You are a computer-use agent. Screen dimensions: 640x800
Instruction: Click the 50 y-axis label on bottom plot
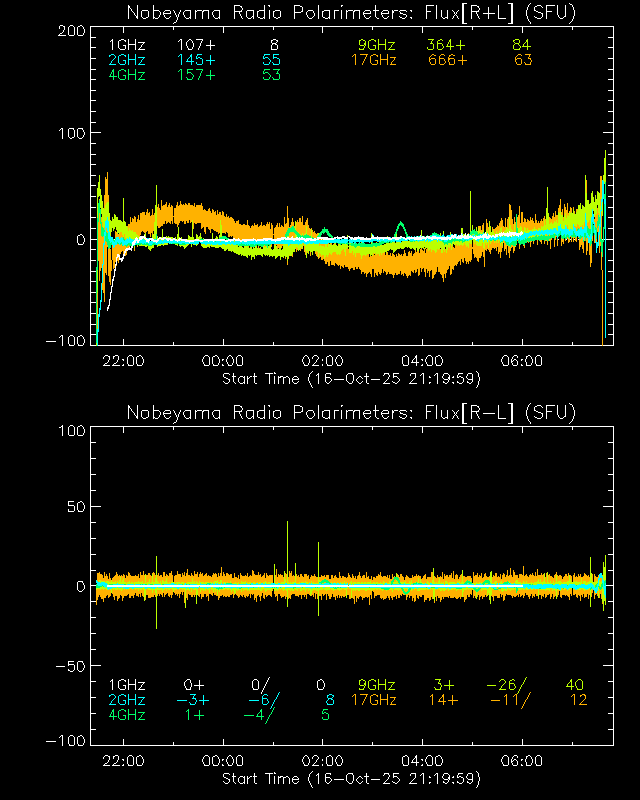72,508
